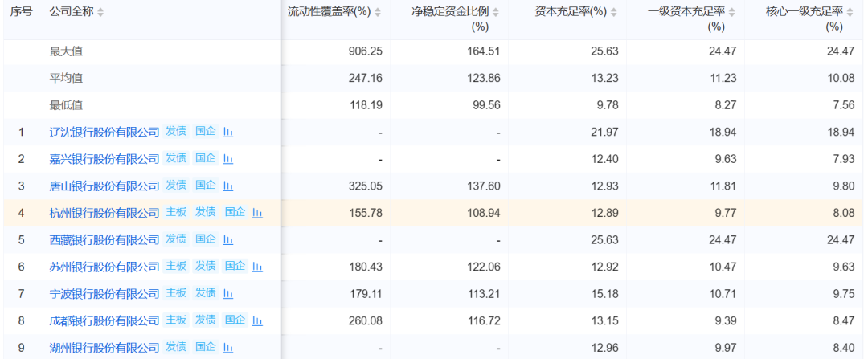Click 宁波银行 capital adequacy 15.18

tap(607, 294)
